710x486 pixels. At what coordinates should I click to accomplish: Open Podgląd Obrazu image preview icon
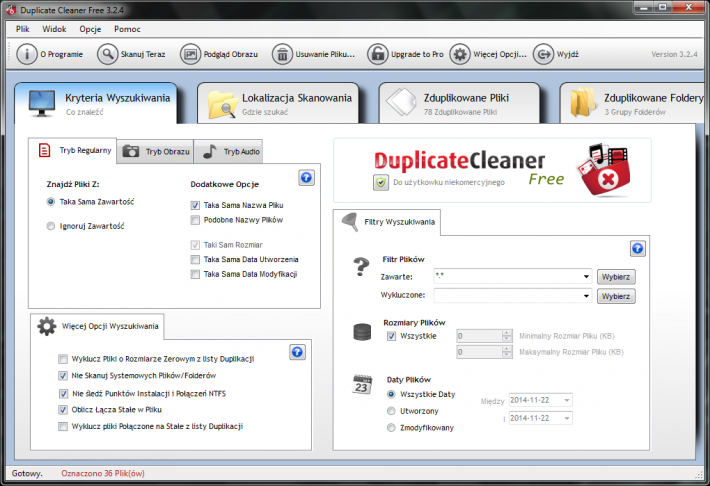coord(190,54)
